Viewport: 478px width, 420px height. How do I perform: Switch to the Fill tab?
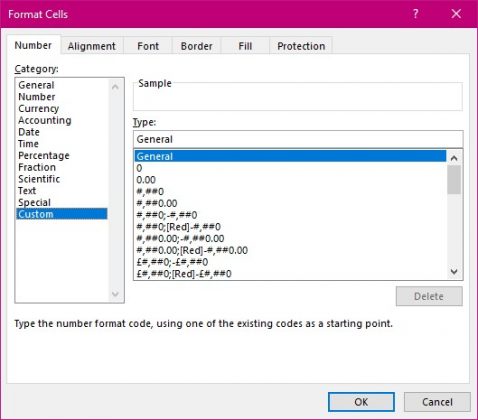pyautogui.click(x=245, y=46)
